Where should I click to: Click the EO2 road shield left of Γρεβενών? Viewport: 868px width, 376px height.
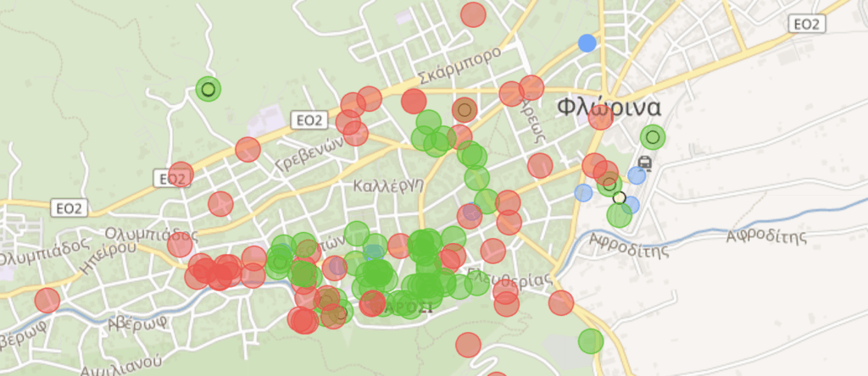click(x=307, y=120)
